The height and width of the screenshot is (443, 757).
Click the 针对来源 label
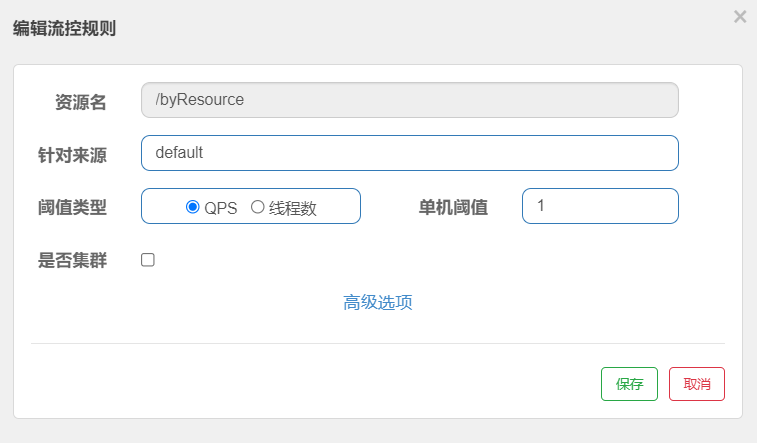(72, 155)
